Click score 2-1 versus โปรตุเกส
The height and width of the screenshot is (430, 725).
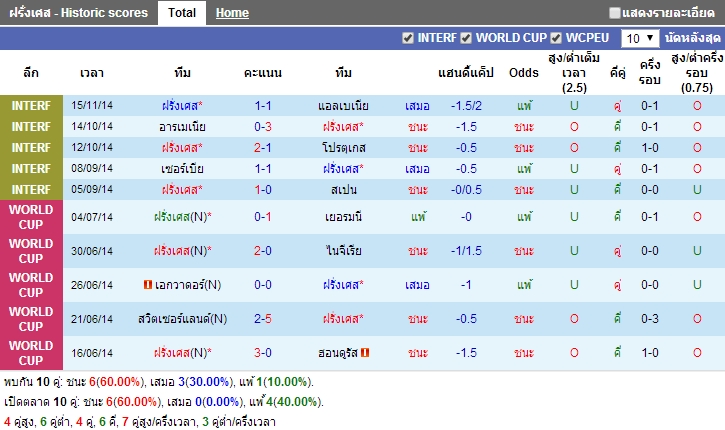pos(263,148)
